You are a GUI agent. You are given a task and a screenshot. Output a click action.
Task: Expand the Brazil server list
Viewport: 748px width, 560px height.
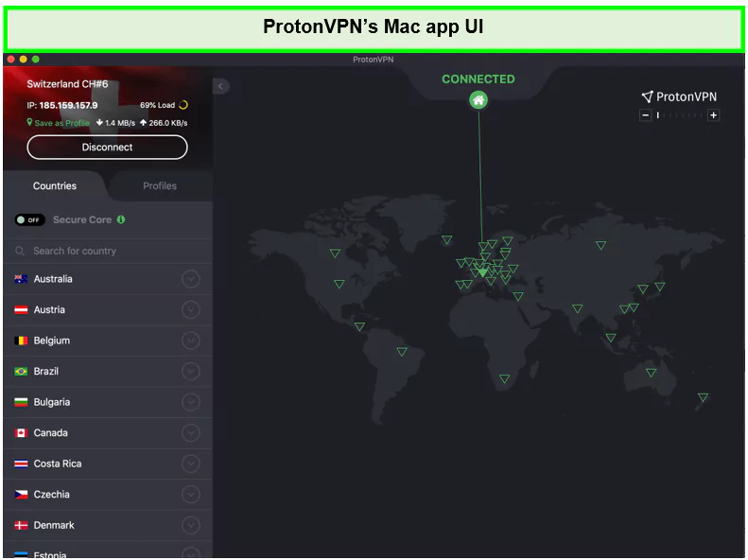(190, 371)
